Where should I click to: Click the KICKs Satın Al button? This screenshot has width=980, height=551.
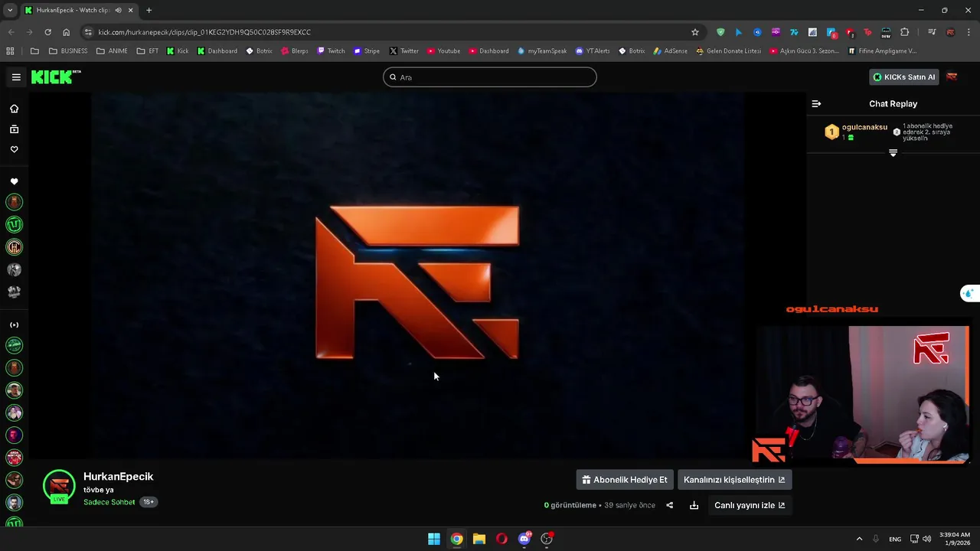click(904, 77)
